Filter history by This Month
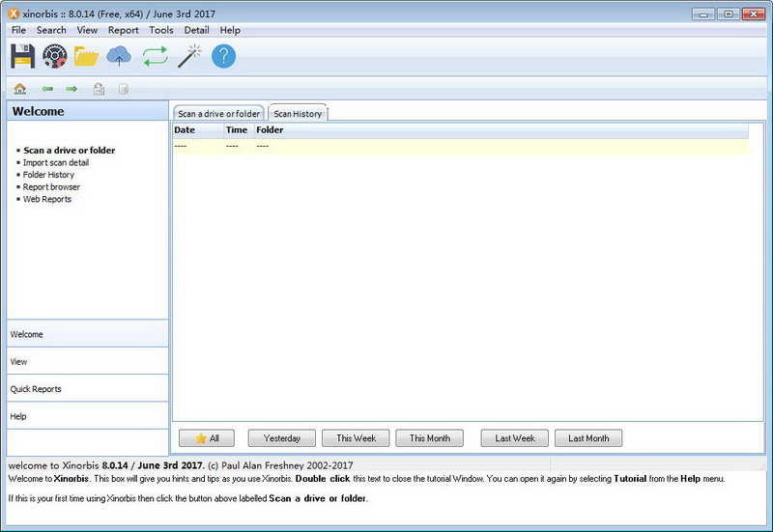The image size is (773, 532). click(429, 438)
